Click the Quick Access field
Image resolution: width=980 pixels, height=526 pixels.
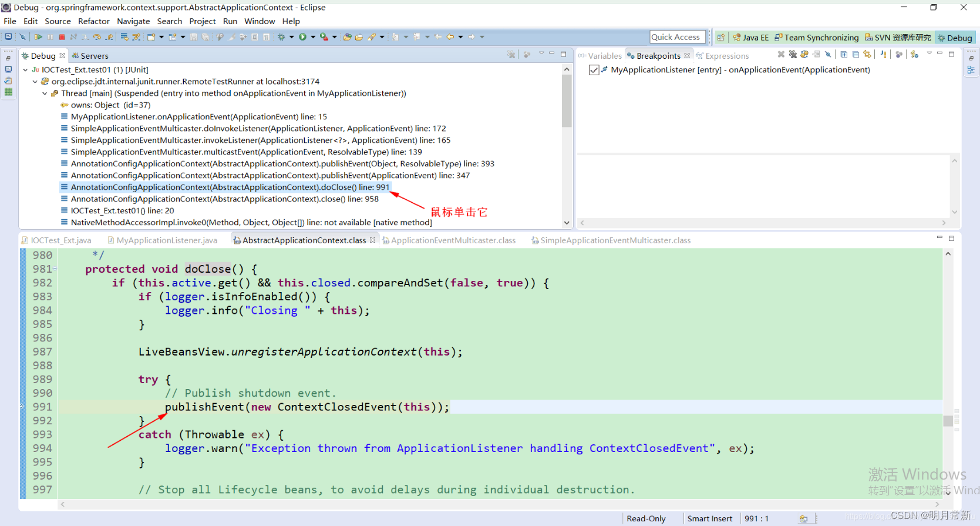click(x=678, y=37)
